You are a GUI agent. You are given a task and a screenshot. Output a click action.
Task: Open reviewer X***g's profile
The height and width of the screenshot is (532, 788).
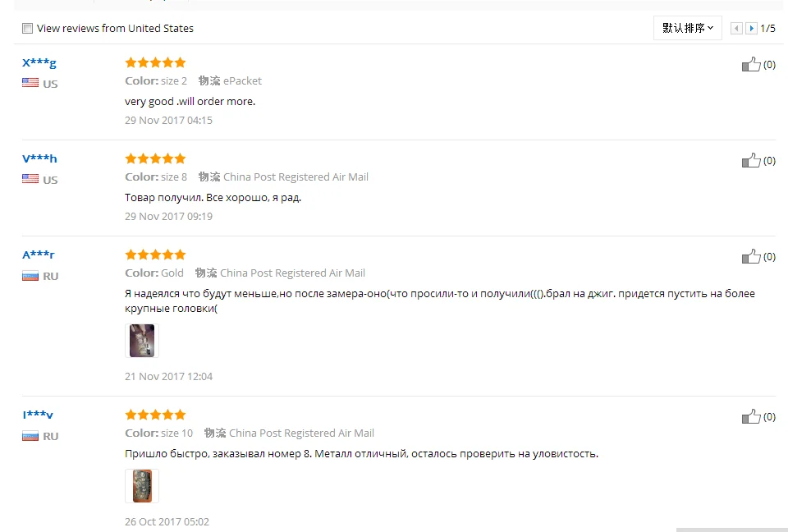pos(39,62)
